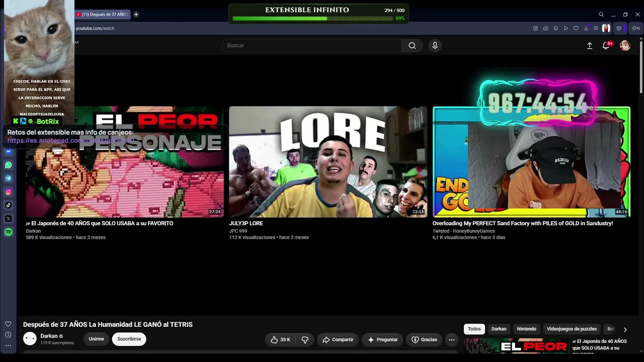
Task: Open the easy setup sliders icon
Action: pos(596,28)
